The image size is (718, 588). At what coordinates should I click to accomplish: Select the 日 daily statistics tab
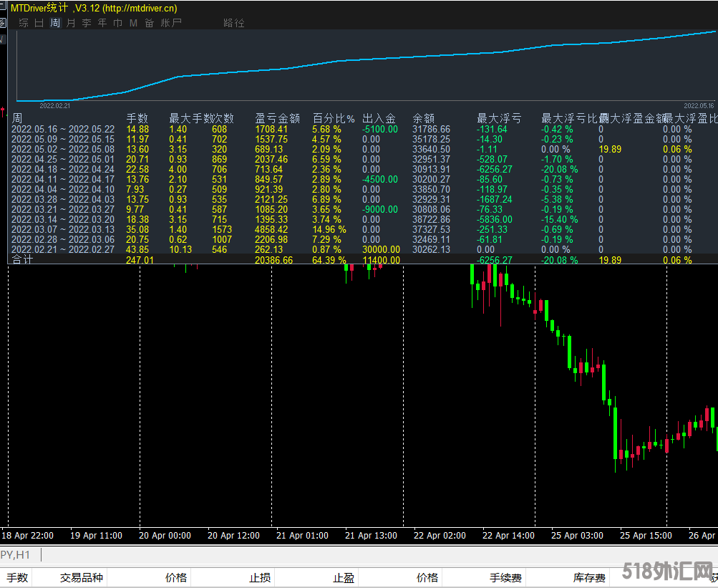tap(39, 23)
